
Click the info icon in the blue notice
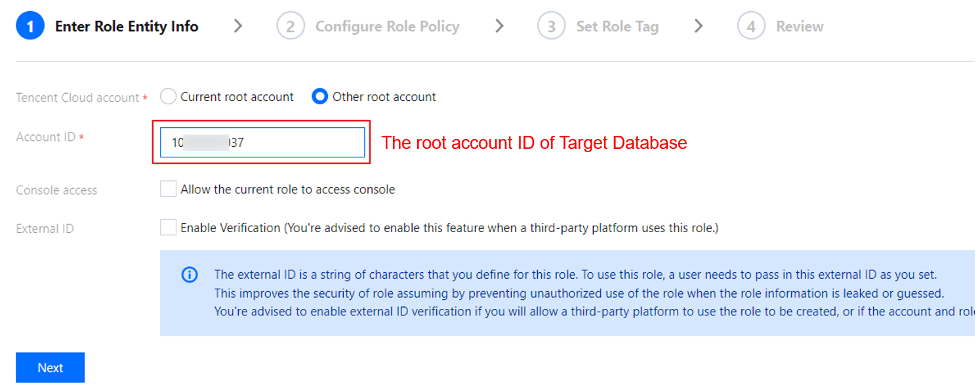point(189,275)
